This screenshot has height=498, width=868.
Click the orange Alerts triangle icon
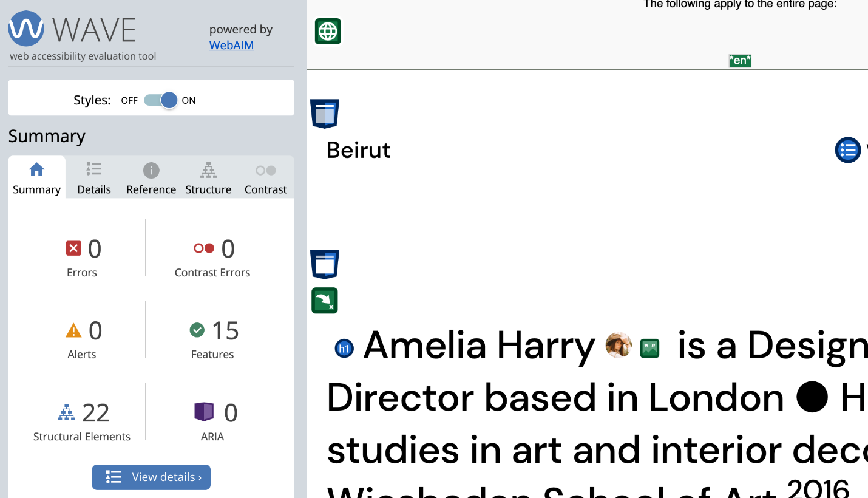click(x=73, y=330)
